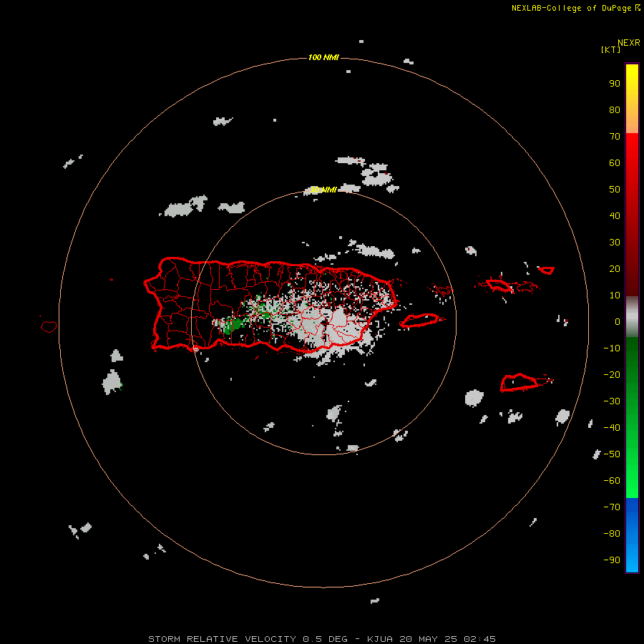Click the Vieques island outline east of Puerto Rico
644x644 pixels.
[421, 321]
